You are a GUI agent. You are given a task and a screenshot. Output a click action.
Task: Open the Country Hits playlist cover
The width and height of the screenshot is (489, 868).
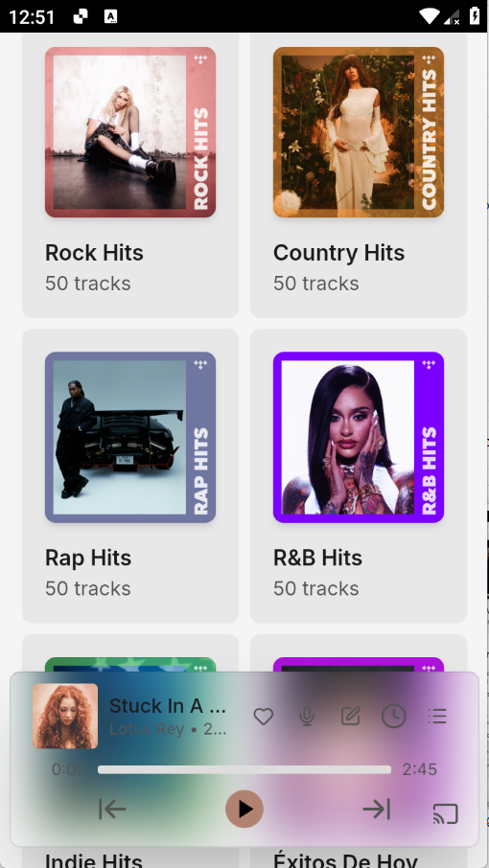point(359,132)
